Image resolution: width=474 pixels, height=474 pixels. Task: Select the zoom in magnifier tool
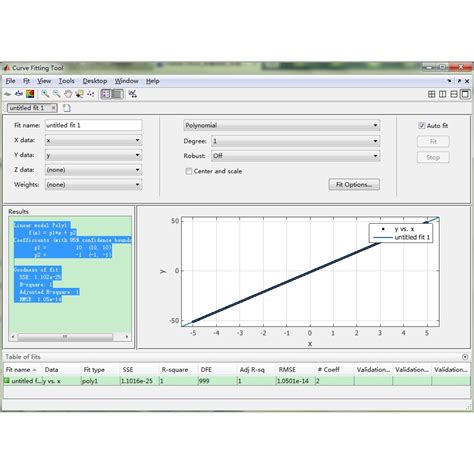click(x=45, y=94)
